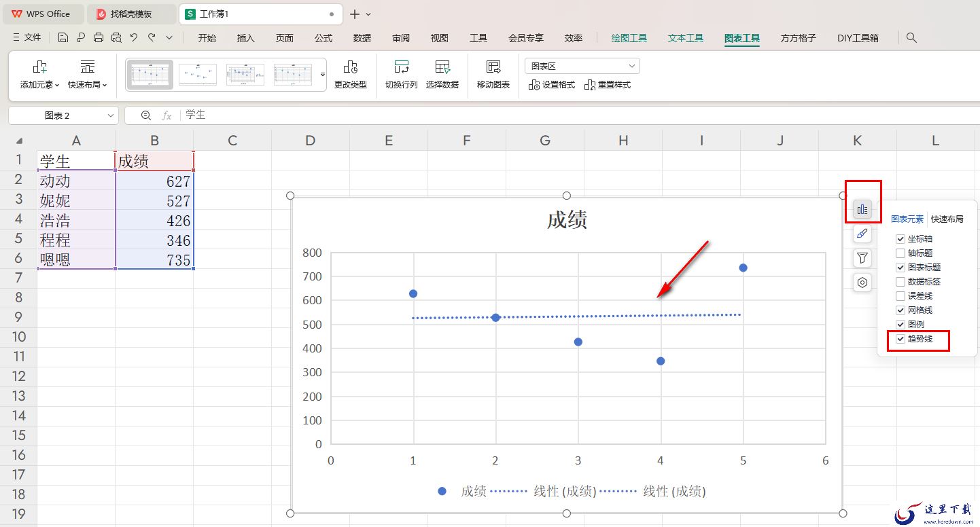980x527 pixels.
Task: Switch to the 文本工具 tab
Action: pos(686,38)
